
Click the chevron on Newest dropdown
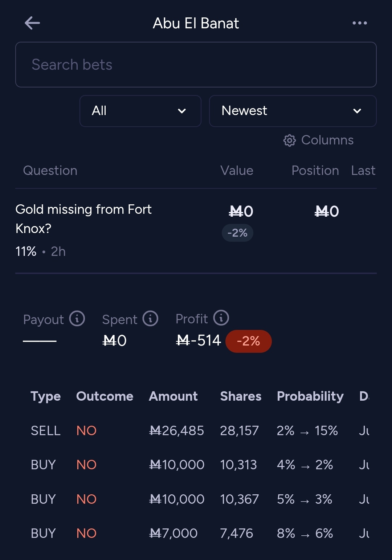click(357, 111)
